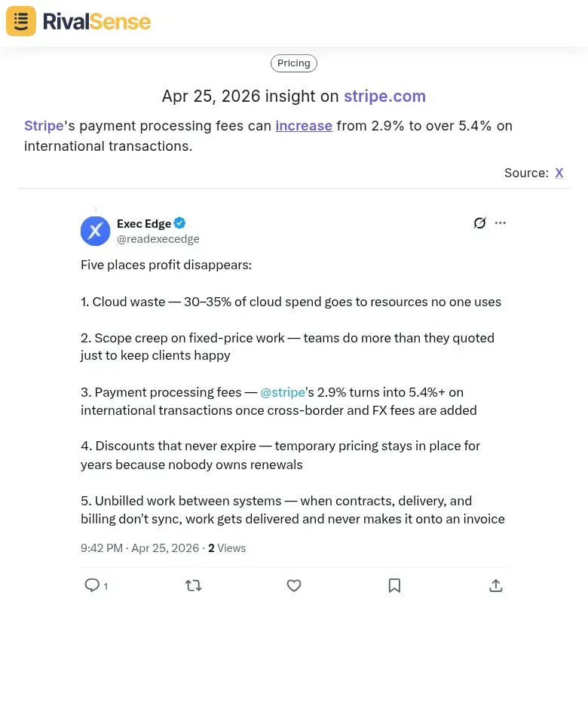Reply using the speech bubble icon

coord(90,585)
